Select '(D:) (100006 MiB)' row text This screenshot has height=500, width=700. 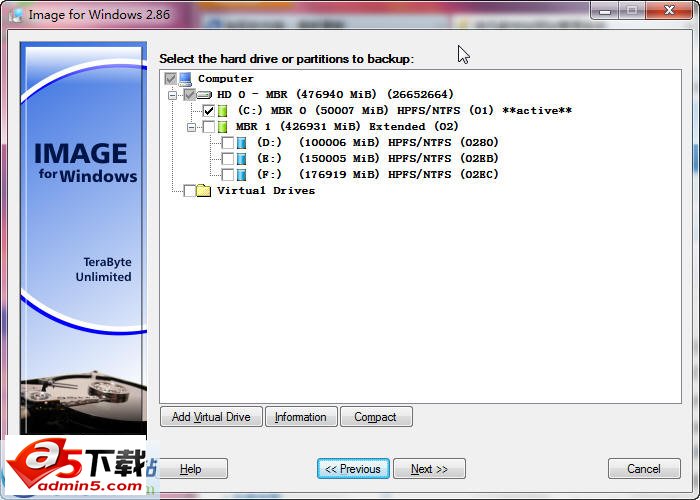click(377, 143)
